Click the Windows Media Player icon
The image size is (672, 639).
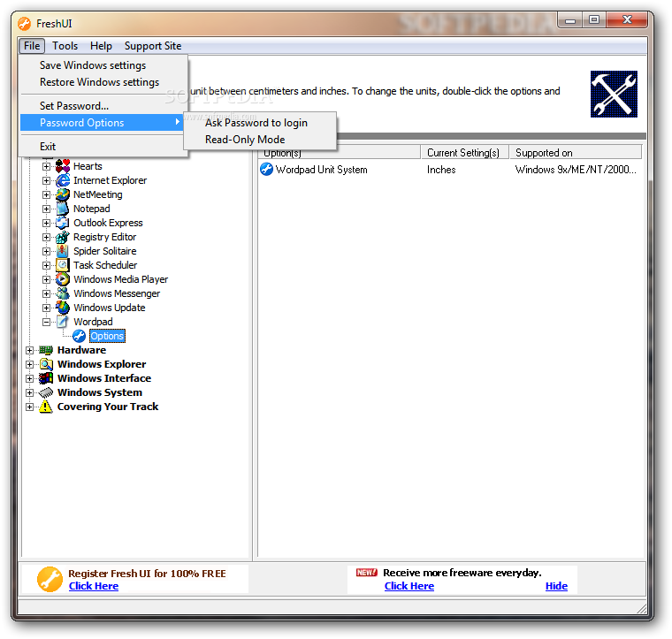tap(63, 279)
